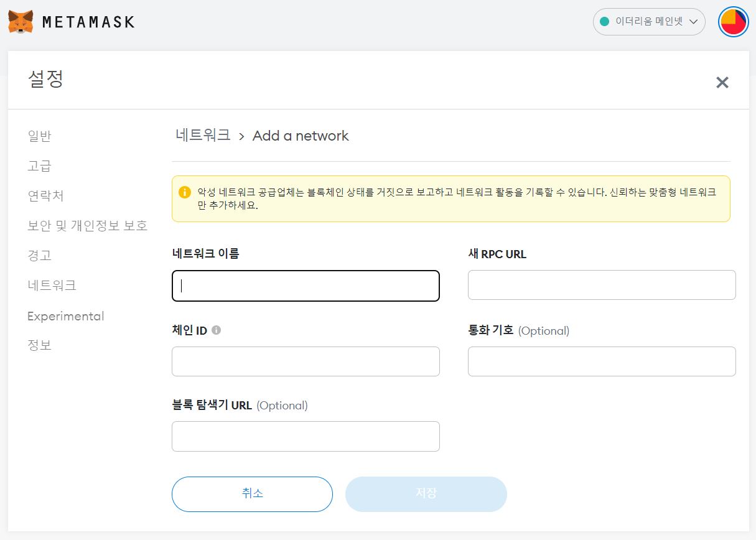Click the 새 RPC URL input field

601,284
